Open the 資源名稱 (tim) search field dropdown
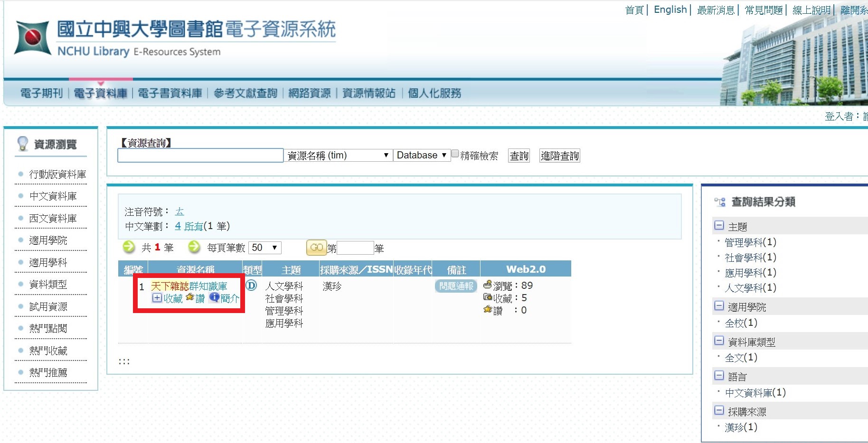 [x=338, y=155]
